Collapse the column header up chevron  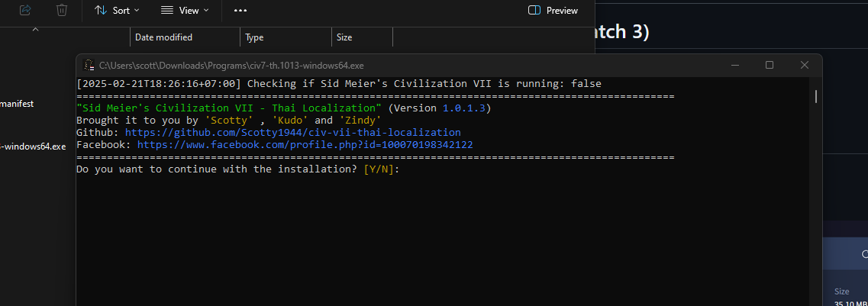point(35,29)
